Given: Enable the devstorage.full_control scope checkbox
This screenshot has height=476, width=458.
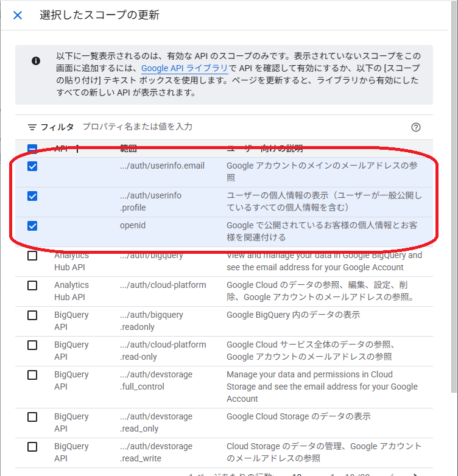Looking at the screenshot, I should point(32,375).
